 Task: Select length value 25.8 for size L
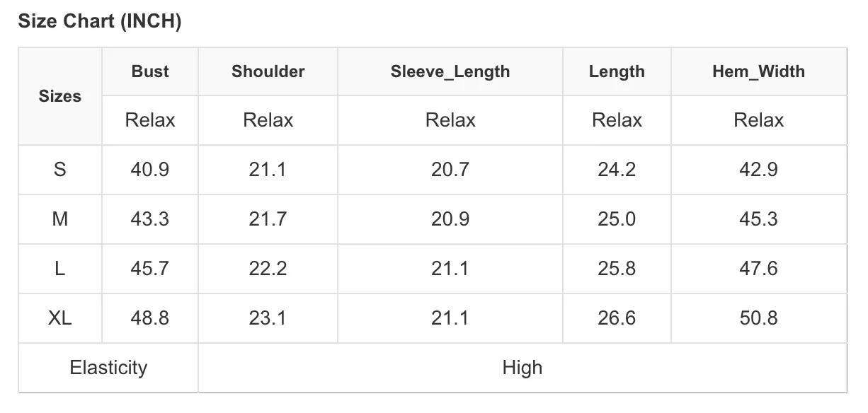(617, 269)
